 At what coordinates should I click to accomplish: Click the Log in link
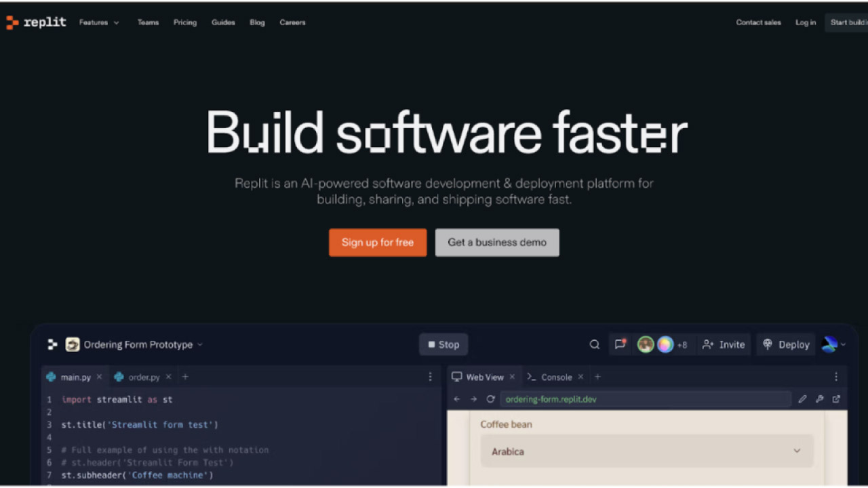[x=806, y=22]
